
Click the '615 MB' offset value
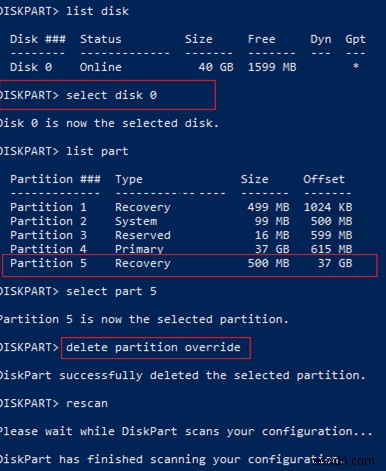[331, 249]
